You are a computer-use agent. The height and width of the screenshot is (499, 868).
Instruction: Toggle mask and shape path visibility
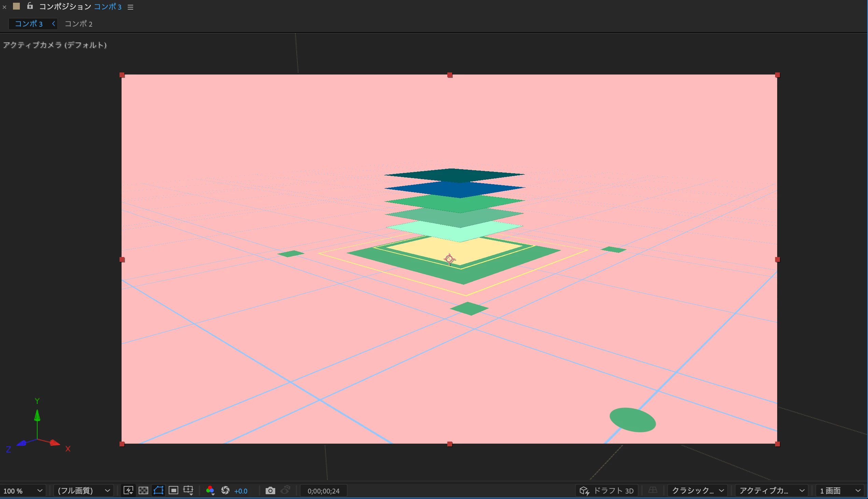click(158, 490)
